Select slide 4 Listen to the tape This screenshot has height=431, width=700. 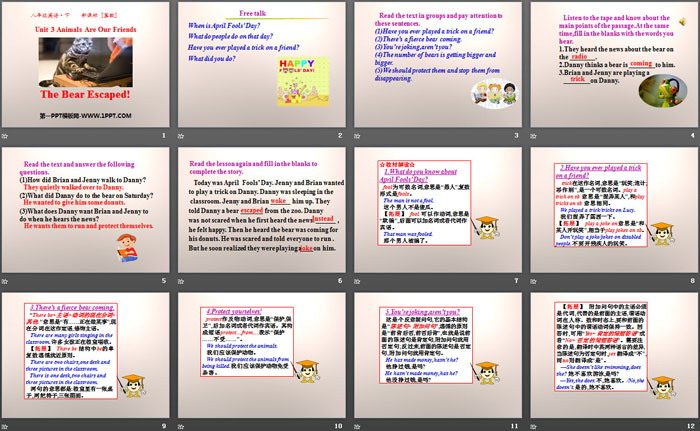[x=614, y=65]
